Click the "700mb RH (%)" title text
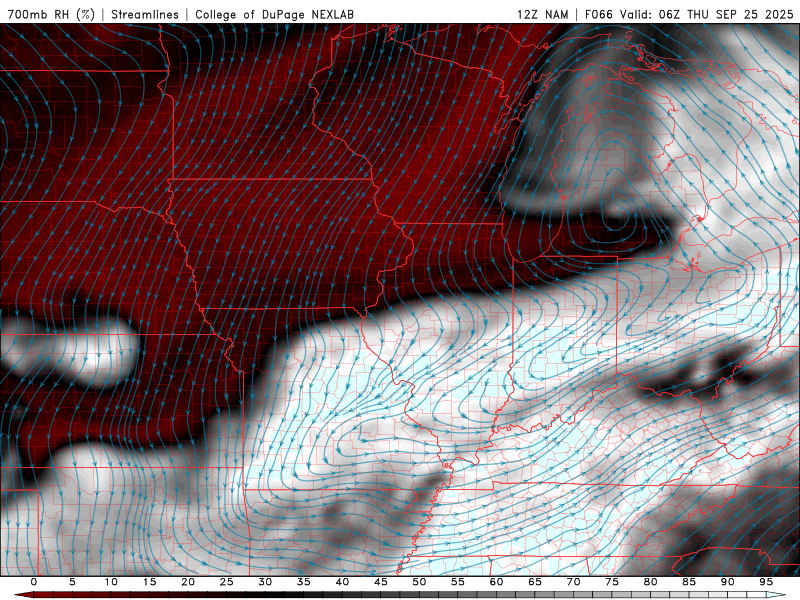The image size is (800, 600). [52, 14]
